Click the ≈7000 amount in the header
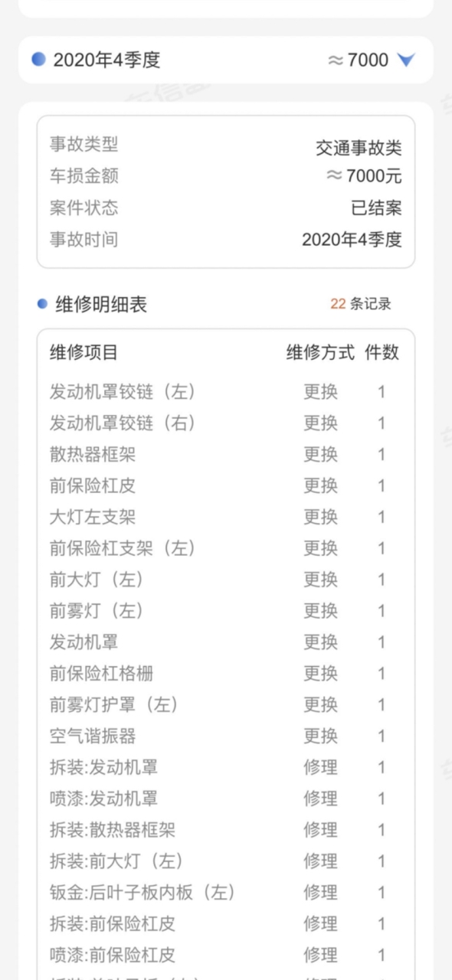Image resolution: width=452 pixels, height=980 pixels. tap(358, 60)
